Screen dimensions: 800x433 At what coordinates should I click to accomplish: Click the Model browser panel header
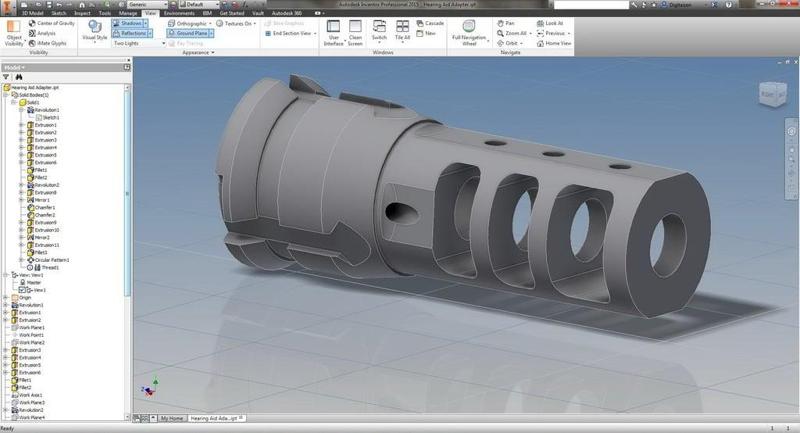coord(65,67)
